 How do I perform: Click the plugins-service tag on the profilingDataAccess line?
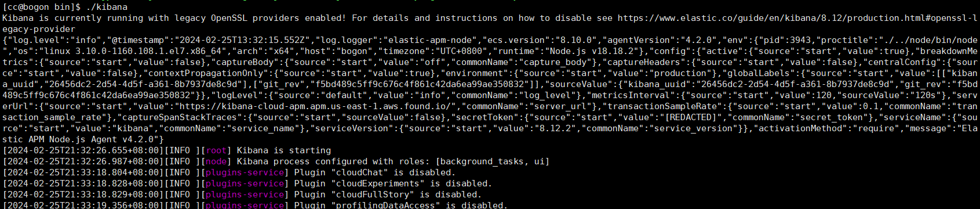click(245, 205)
